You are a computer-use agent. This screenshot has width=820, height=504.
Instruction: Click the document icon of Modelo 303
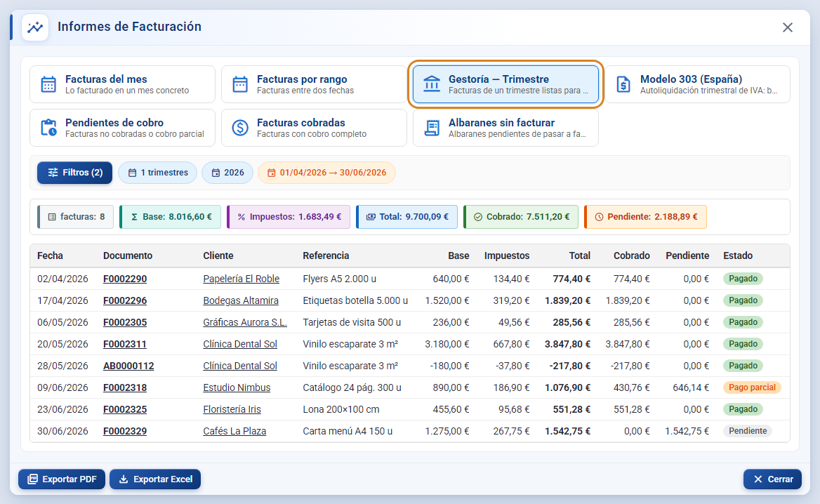(x=623, y=84)
